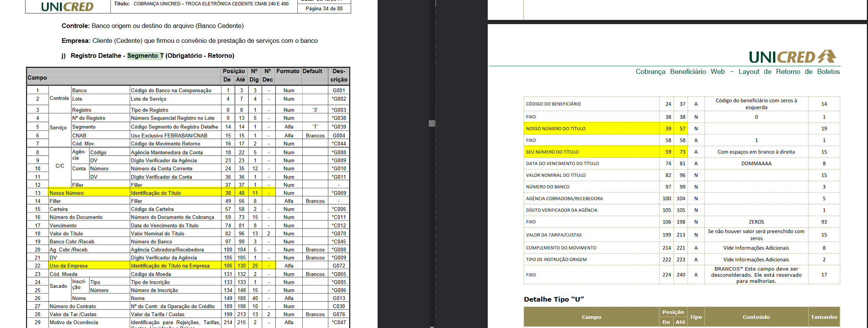Screen dimensions: 868x328
Task: Click 'DATA DO VENCIMENTO DO TÍTULO' in right table
Action: coord(562,163)
